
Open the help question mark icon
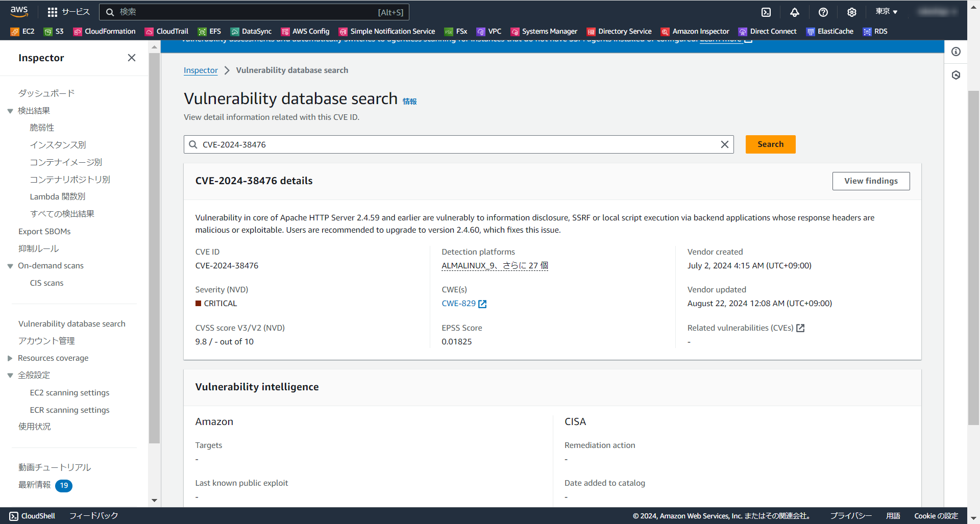(823, 12)
